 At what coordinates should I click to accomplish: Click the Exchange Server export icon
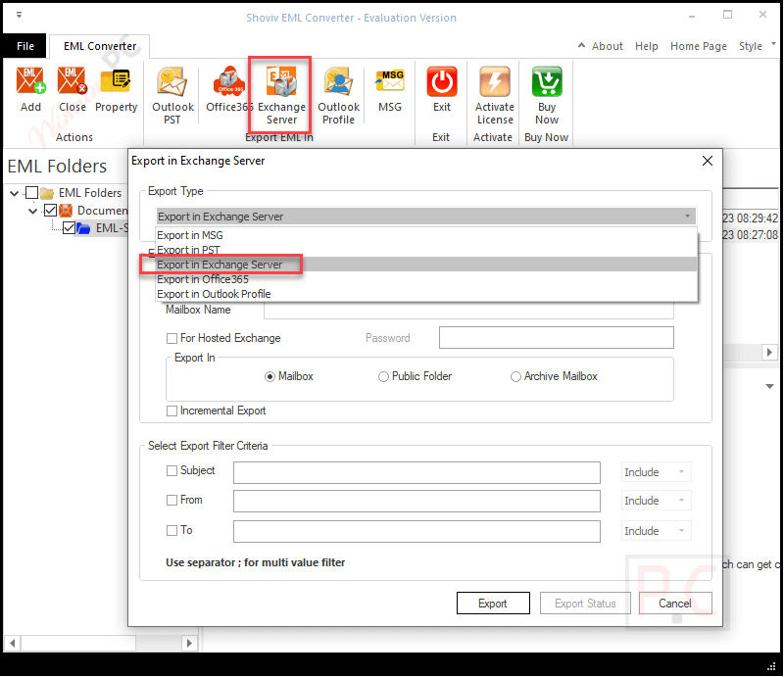(x=281, y=81)
